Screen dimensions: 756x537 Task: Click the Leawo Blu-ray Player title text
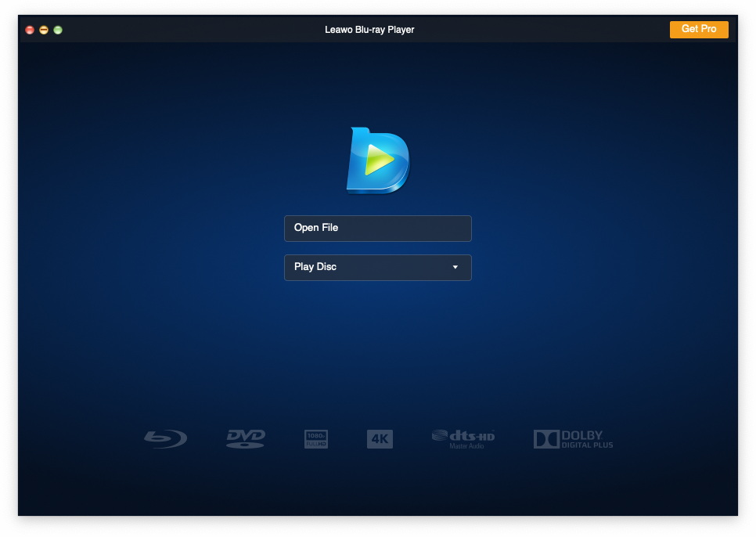369,30
